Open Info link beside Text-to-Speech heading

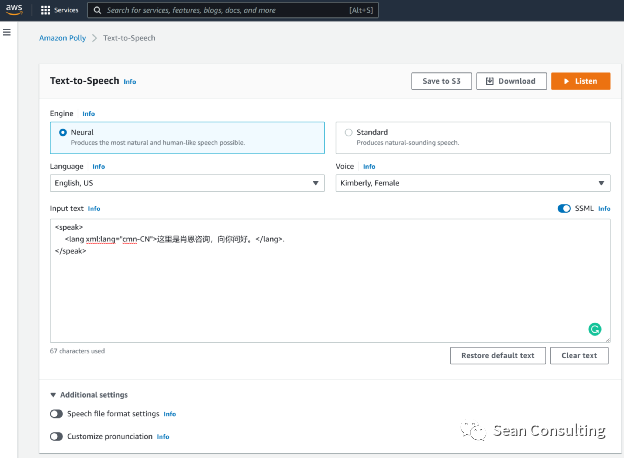point(130,82)
